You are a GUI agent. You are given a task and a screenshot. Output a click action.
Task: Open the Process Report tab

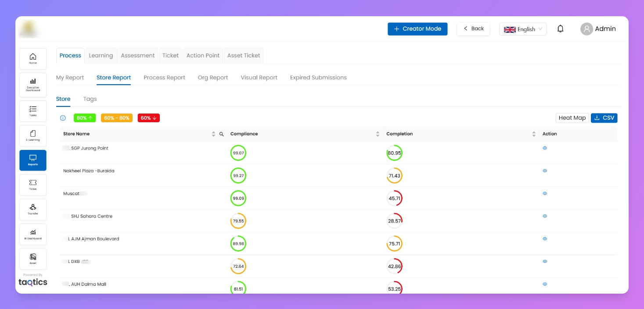coord(164,78)
